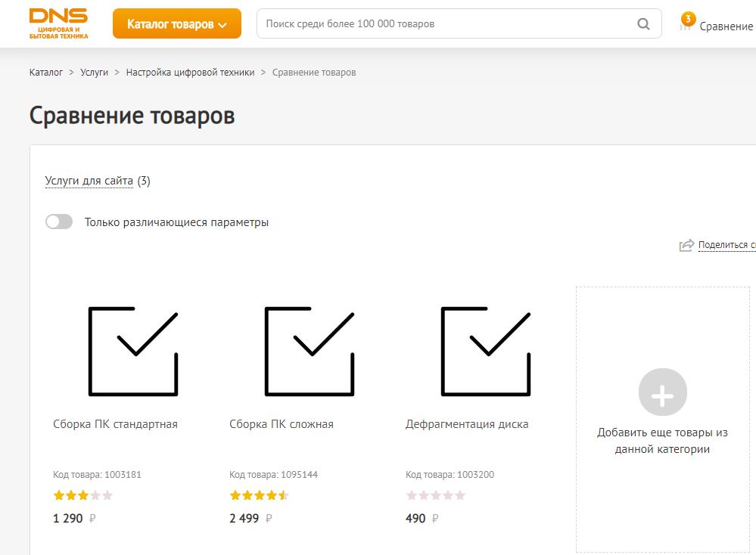Click the search magnifier icon
The image size is (756, 555).
point(643,24)
